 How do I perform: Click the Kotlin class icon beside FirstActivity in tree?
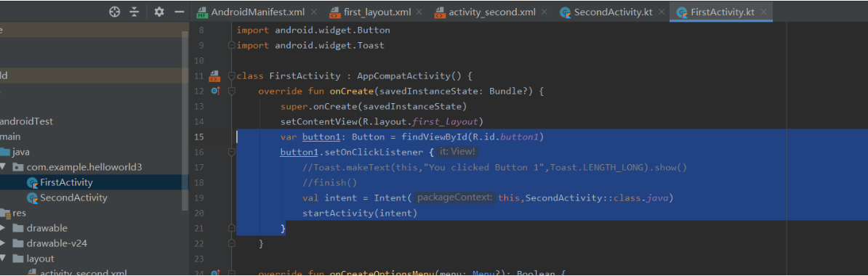click(32, 182)
